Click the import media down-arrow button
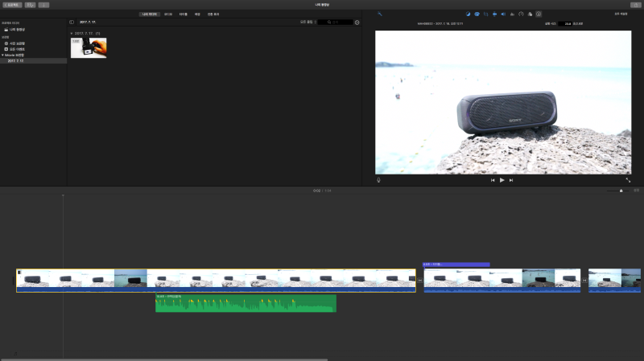Image resolution: width=644 pixels, height=361 pixels. pos(43,5)
